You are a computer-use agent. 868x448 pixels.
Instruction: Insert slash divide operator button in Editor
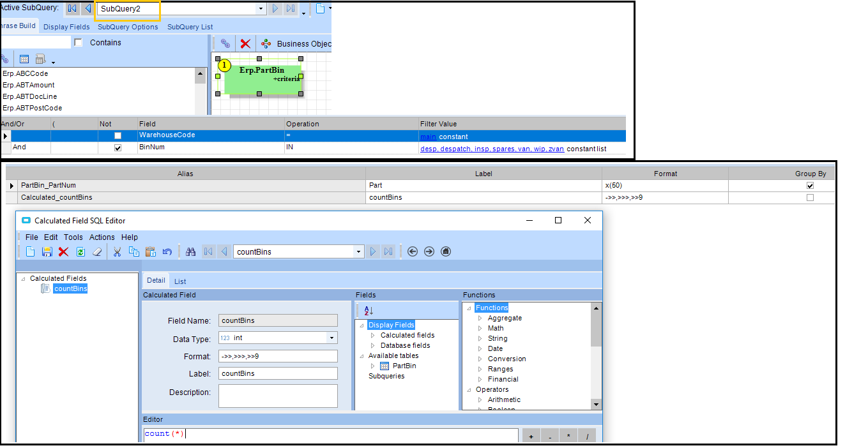pyautogui.click(x=587, y=436)
